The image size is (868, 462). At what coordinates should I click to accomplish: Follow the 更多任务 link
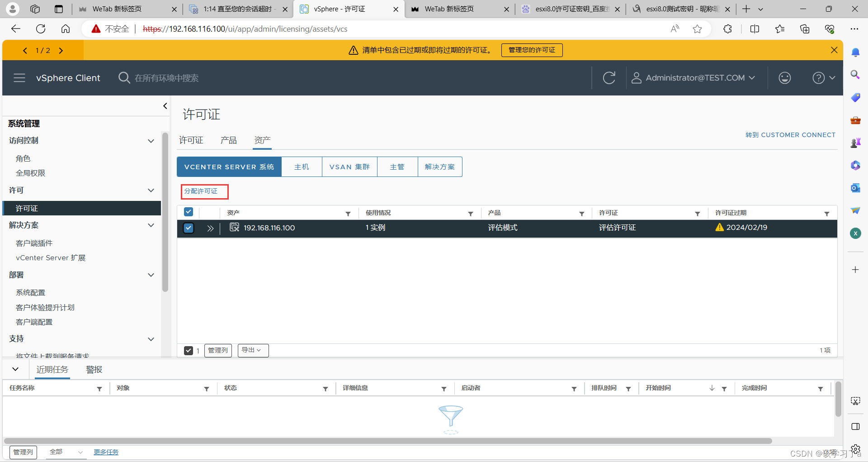pos(106,452)
